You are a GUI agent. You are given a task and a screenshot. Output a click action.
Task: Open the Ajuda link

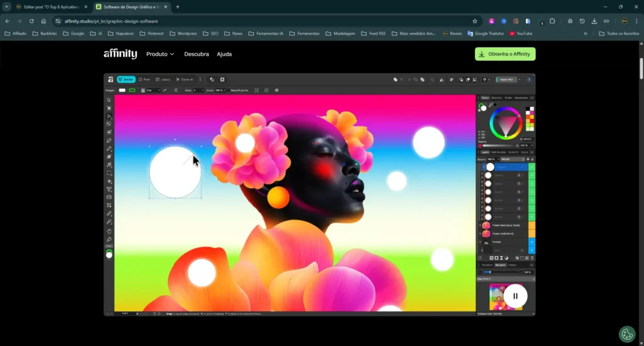224,54
